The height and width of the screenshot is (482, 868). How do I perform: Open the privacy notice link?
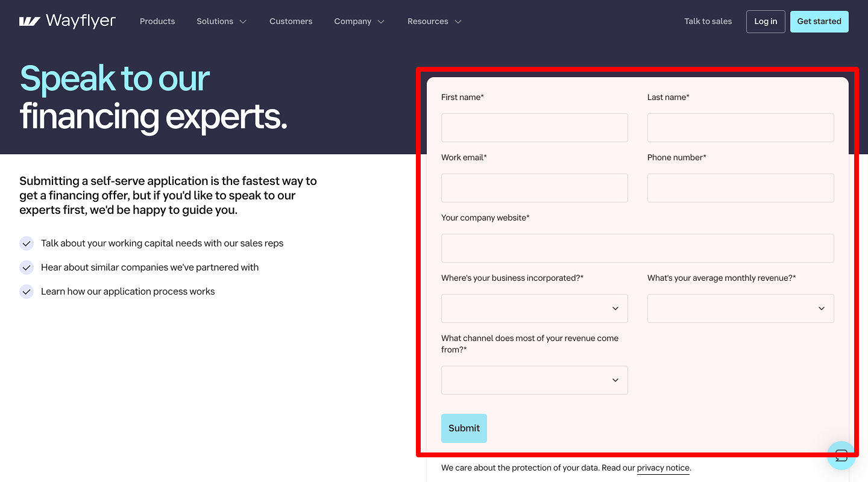pyautogui.click(x=663, y=468)
